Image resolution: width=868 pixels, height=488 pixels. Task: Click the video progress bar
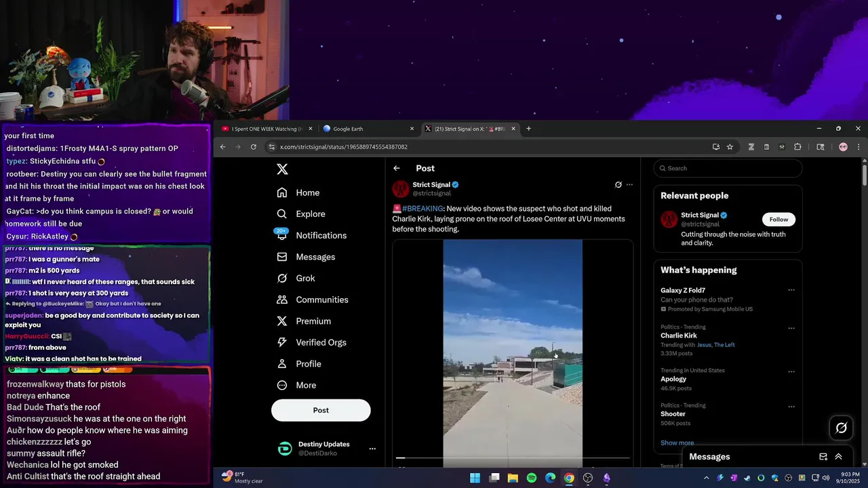(513, 458)
